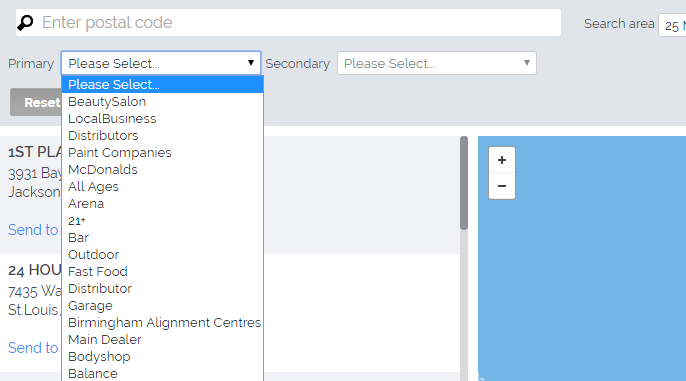Image resolution: width=686 pixels, height=381 pixels.
Task: Click the magnifier search icon
Action: click(25, 23)
